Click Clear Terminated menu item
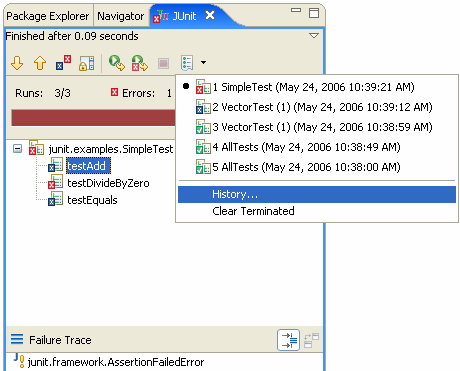Viewport: 460px width, 371px height. click(317, 211)
